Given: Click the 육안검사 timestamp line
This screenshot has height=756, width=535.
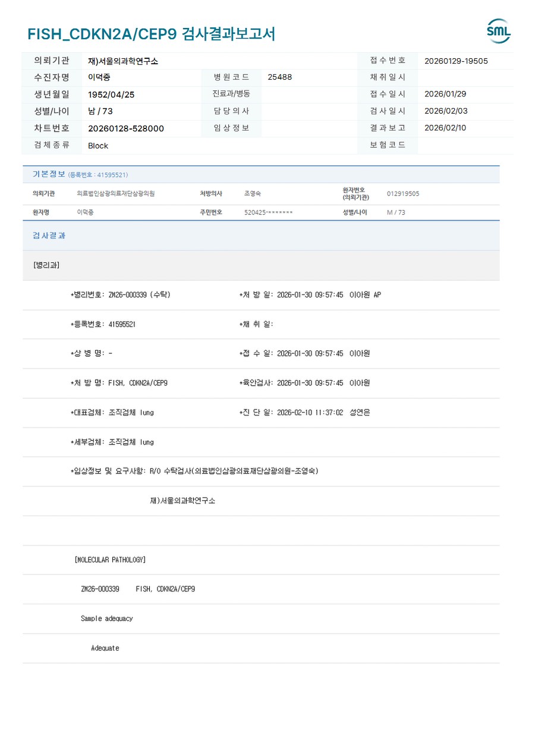Looking at the screenshot, I should [x=304, y=383].
